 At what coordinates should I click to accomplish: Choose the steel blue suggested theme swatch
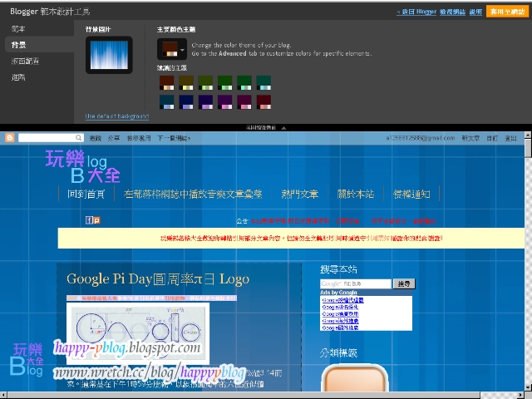[x=166, y=102]
